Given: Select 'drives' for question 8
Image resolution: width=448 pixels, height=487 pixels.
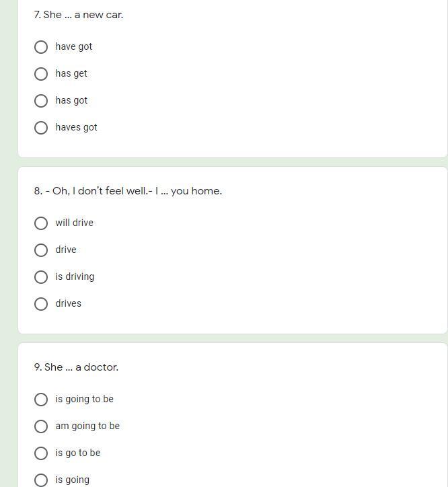Looking at the screenshot, I should [x=41, y=304].
